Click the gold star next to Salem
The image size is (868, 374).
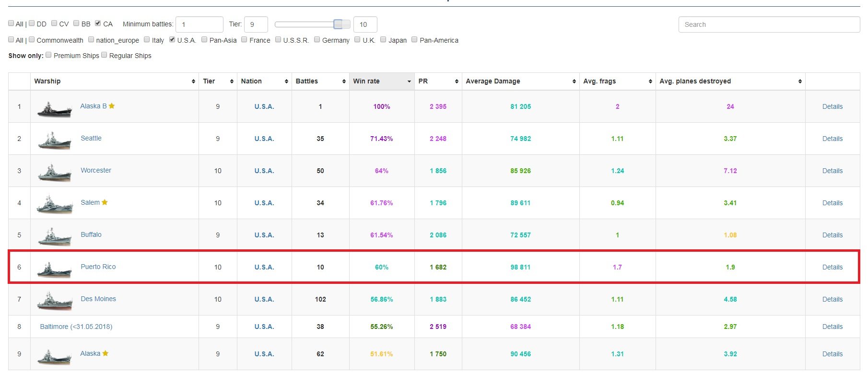(x=105, y=202)
